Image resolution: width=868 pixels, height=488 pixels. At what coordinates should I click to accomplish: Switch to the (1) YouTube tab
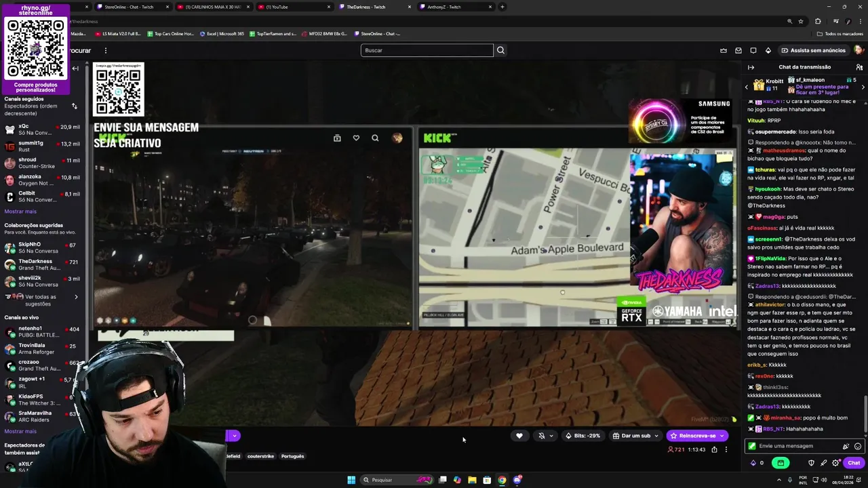294,7
